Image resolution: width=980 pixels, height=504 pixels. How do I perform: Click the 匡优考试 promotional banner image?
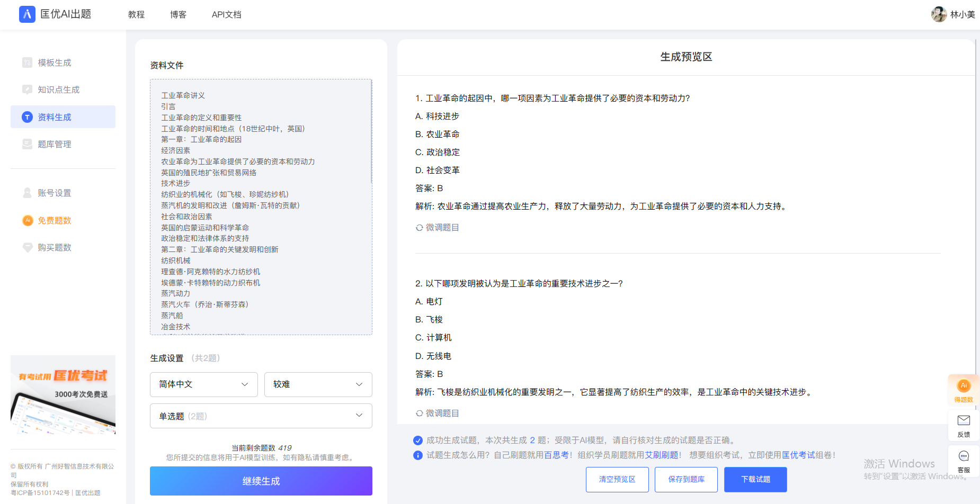[x=63, y=395]
